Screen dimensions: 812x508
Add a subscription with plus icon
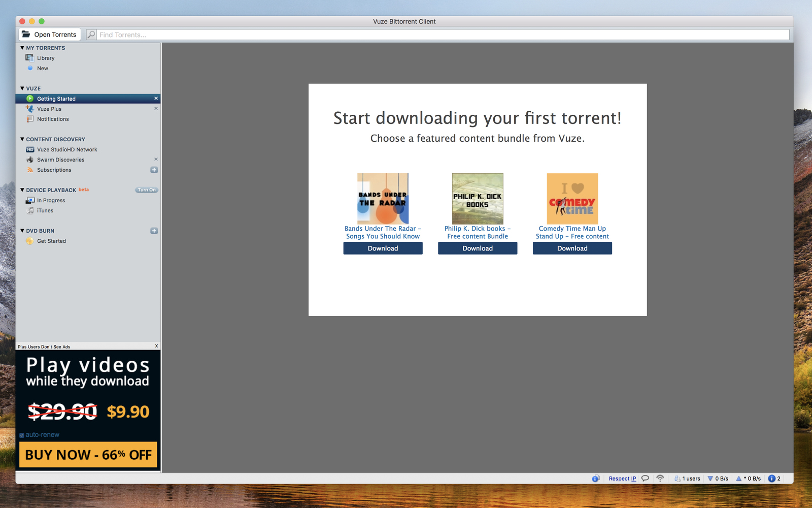(x=154, y=170)
